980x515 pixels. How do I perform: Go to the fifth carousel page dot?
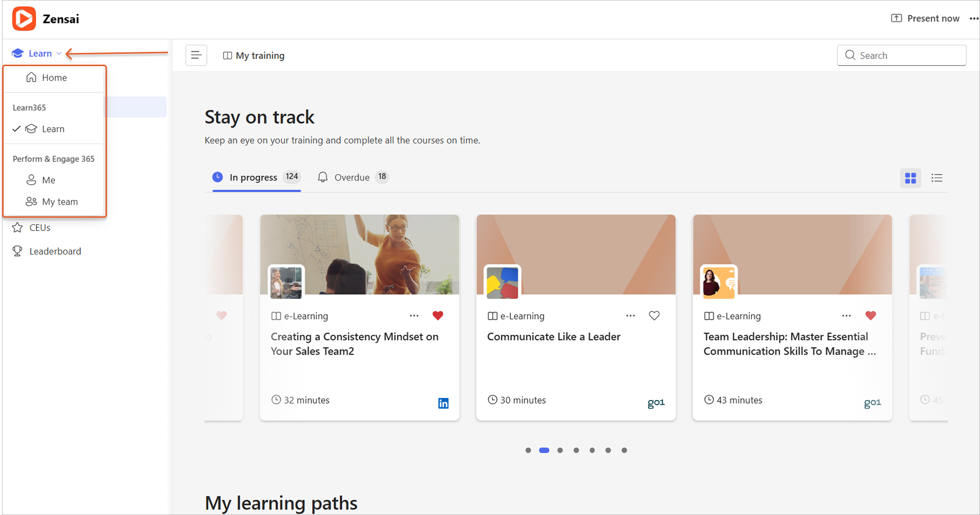click(x=592, y=450)
